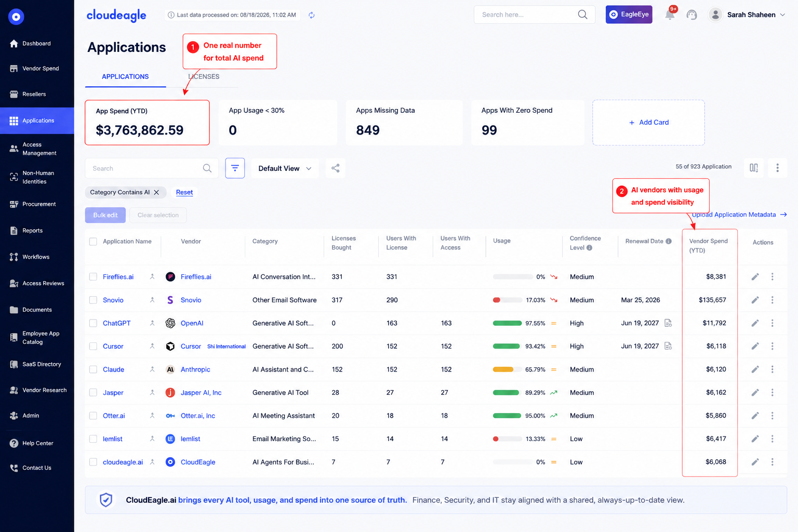Check the Cursor row checkbox
This screenshot has width=798, height=532.
click(93, 346)
